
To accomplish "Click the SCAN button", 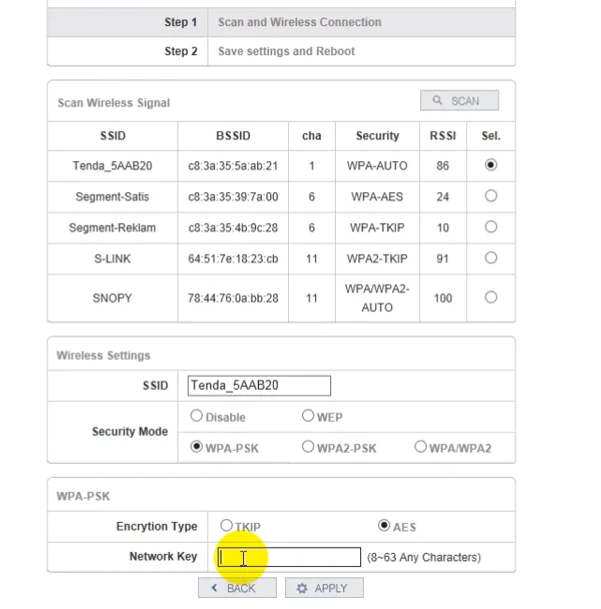I will point(459,101).
